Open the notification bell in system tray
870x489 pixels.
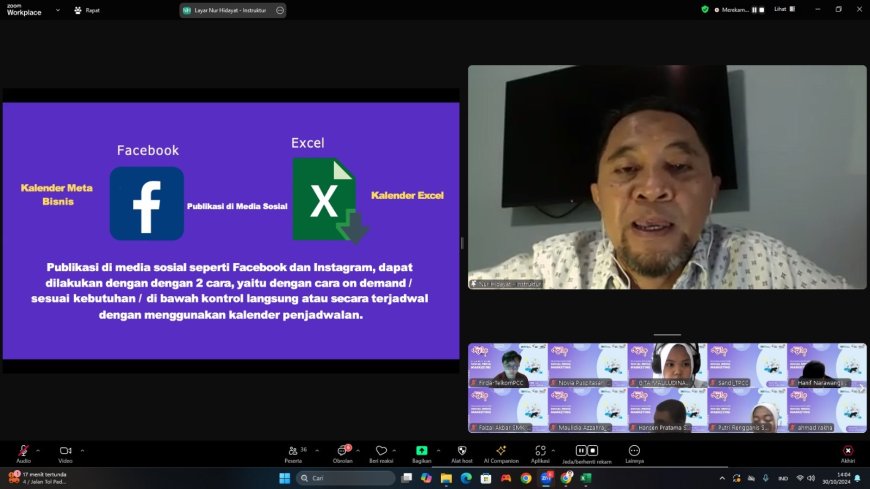coord(858,478)
